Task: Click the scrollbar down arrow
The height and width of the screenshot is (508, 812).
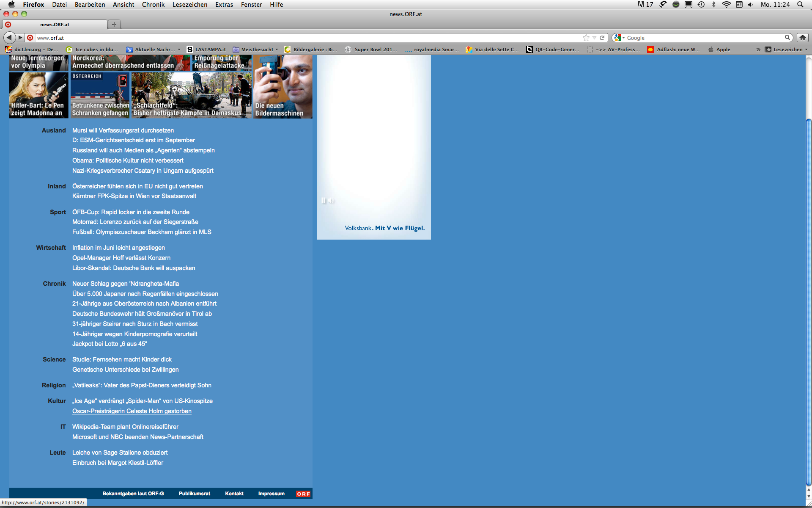Action: (809, 496)
